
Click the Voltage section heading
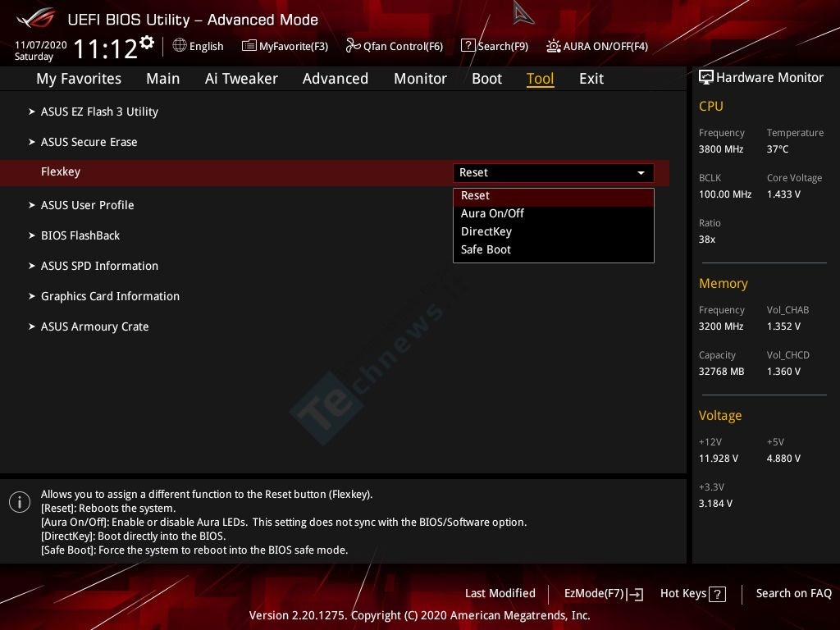(x=720, y=416)
